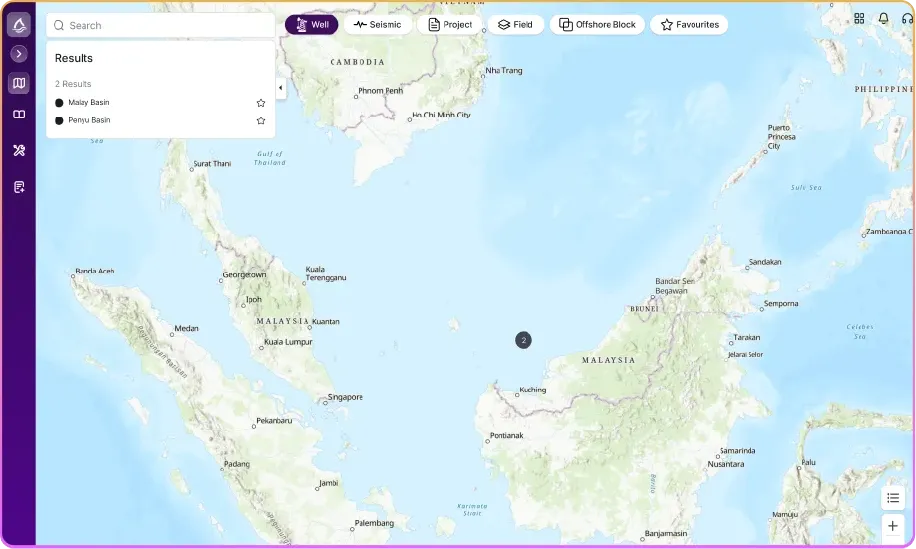Select Malay Basin from results
The image size is (916, 549).
tap(89, 103)
